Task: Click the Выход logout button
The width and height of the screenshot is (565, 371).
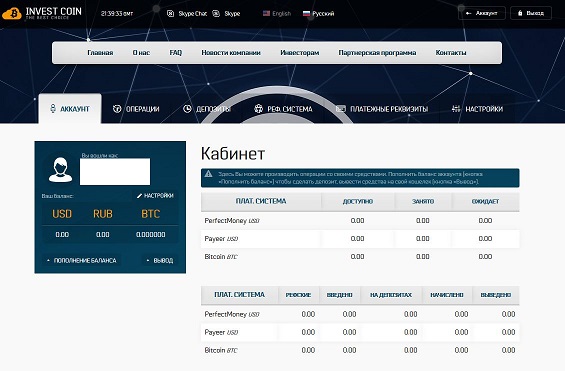Action: 531,13
